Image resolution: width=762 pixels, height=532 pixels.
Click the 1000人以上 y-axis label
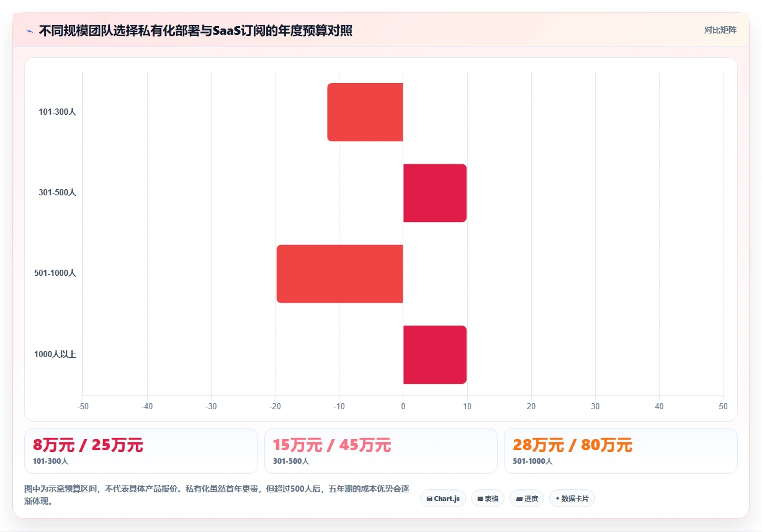click(55, 355)
